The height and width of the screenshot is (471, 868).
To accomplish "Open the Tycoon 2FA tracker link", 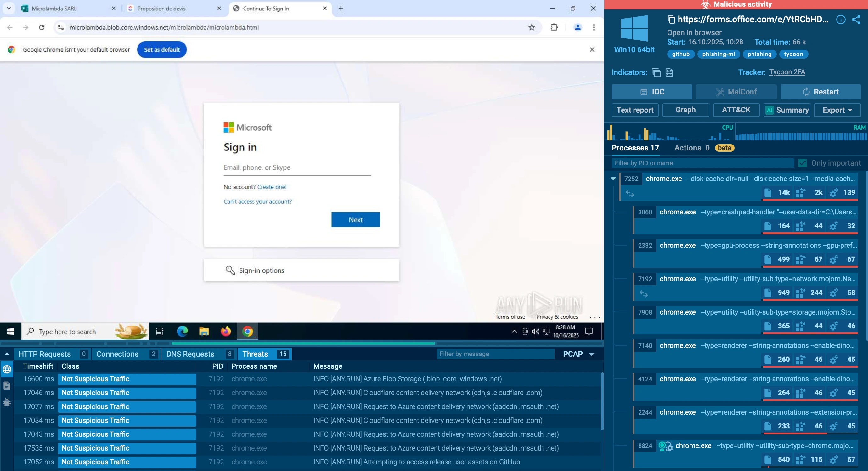I will 787,72.
